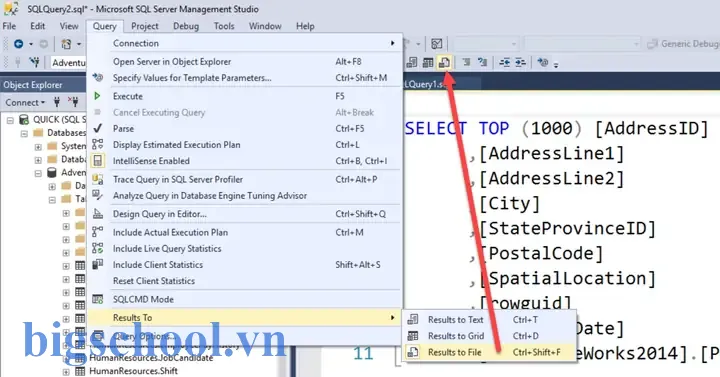Choose Parse from Query menu
This screenshot has width=720, height=377.
246,129
